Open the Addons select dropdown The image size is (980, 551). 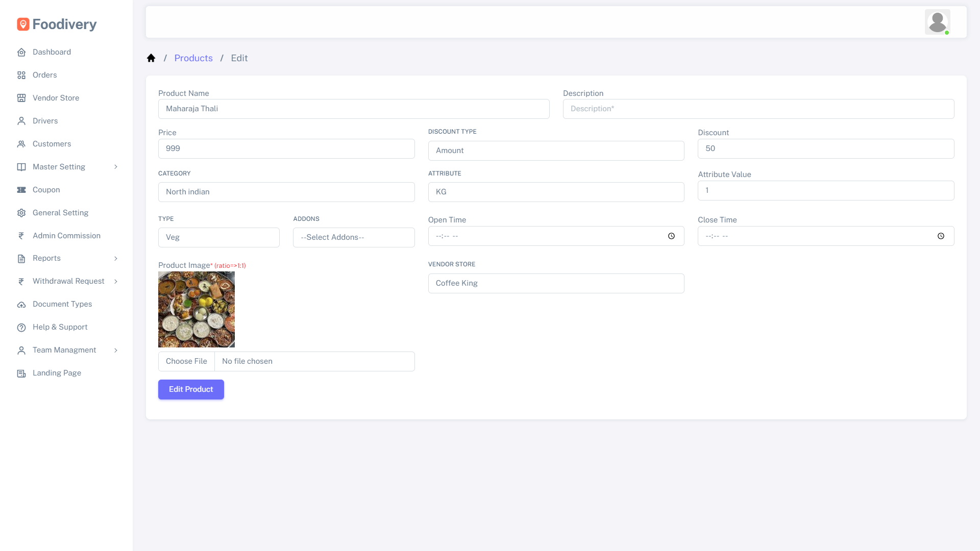coord(354,237)
